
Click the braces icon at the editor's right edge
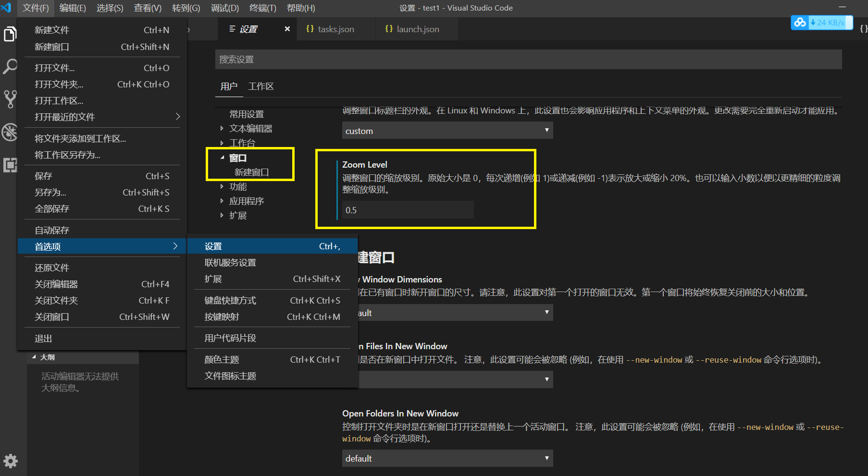coord(863,29)
